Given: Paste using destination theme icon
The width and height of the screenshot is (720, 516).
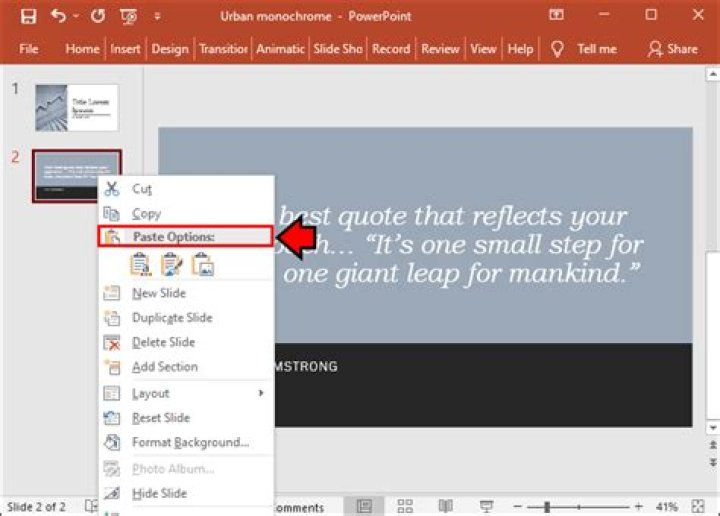Looking at the screenshot, I should coord(141,264).
